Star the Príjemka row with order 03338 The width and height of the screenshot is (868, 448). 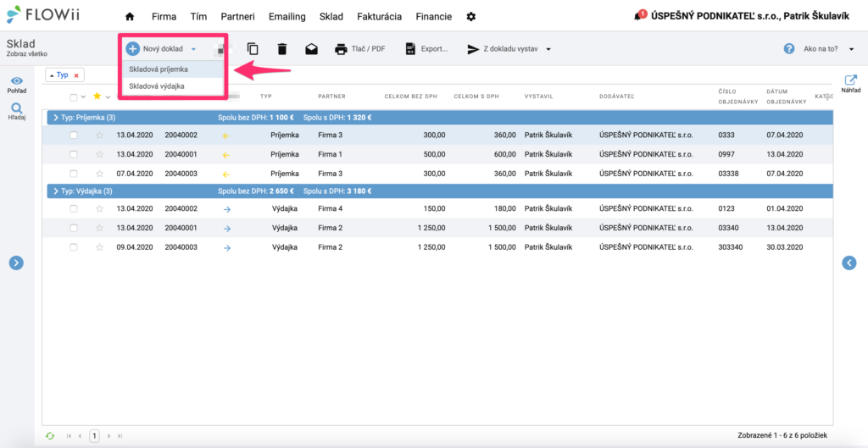(x=100, y=174)
